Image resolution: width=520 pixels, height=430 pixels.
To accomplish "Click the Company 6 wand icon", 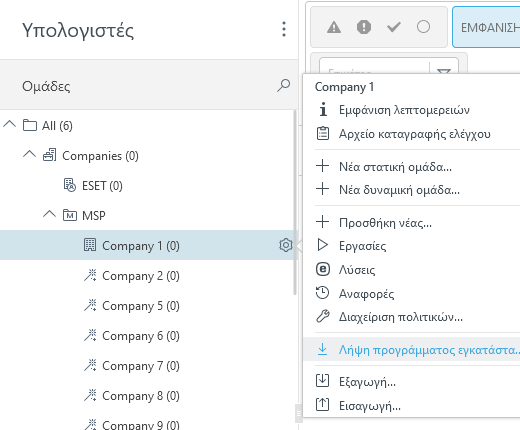I will click(x=90, y=335).
